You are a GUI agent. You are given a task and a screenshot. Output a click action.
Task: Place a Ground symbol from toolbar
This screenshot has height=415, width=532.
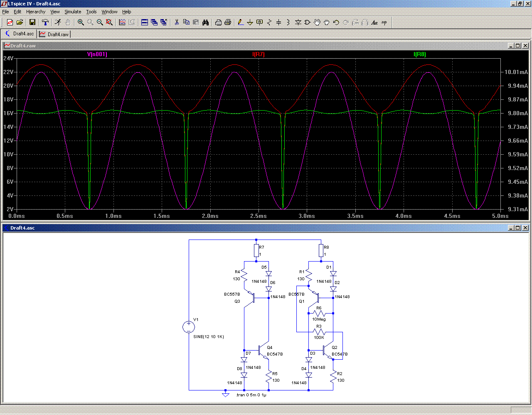(250, 22)
